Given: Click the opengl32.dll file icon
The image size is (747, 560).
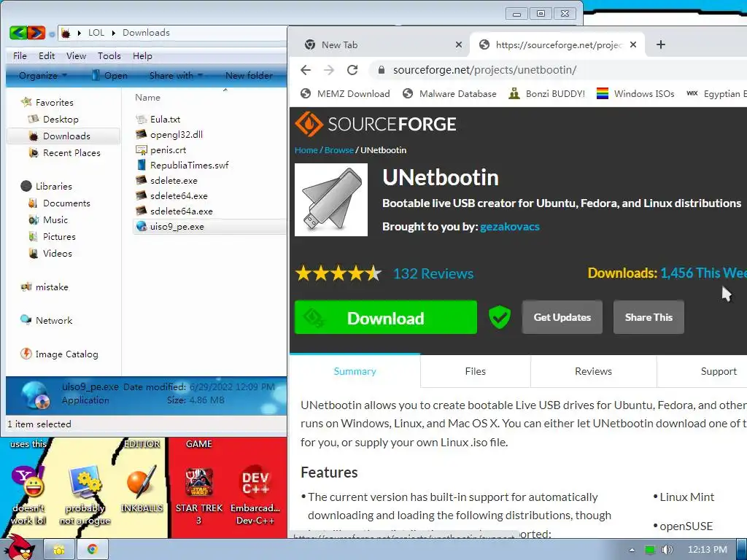Looking at the screenshot, I should click(141, 134).
